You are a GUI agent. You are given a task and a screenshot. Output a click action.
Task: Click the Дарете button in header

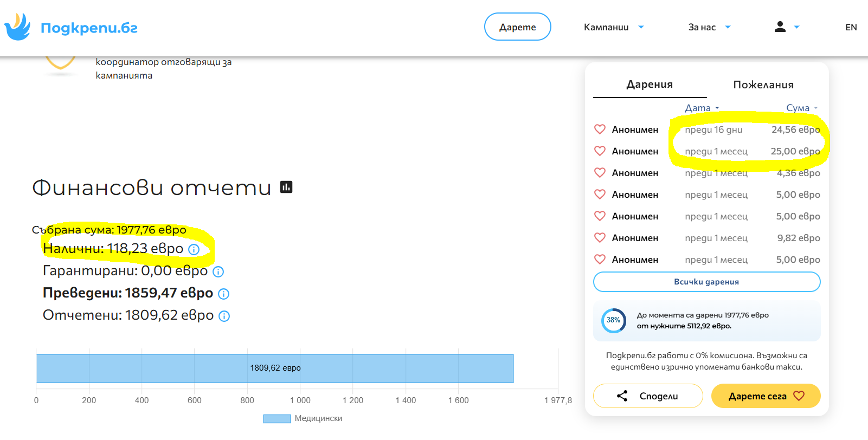pos(518,27)
